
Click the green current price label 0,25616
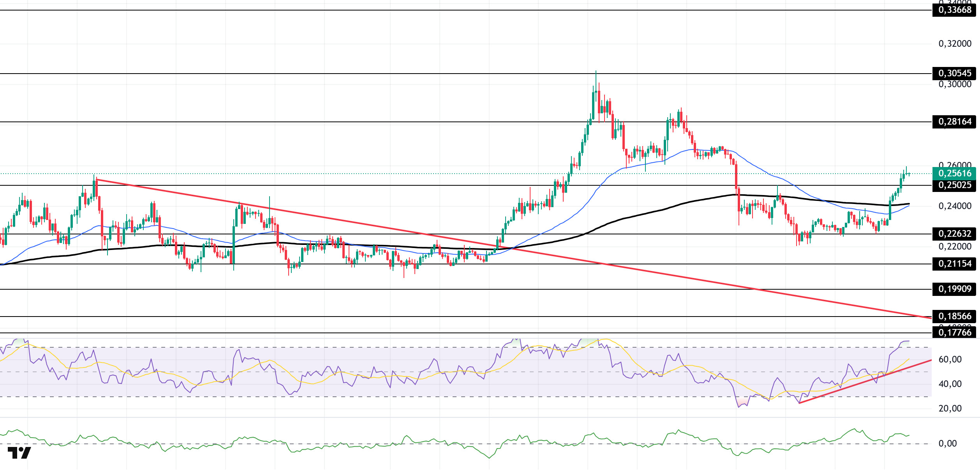pos(954,173)
